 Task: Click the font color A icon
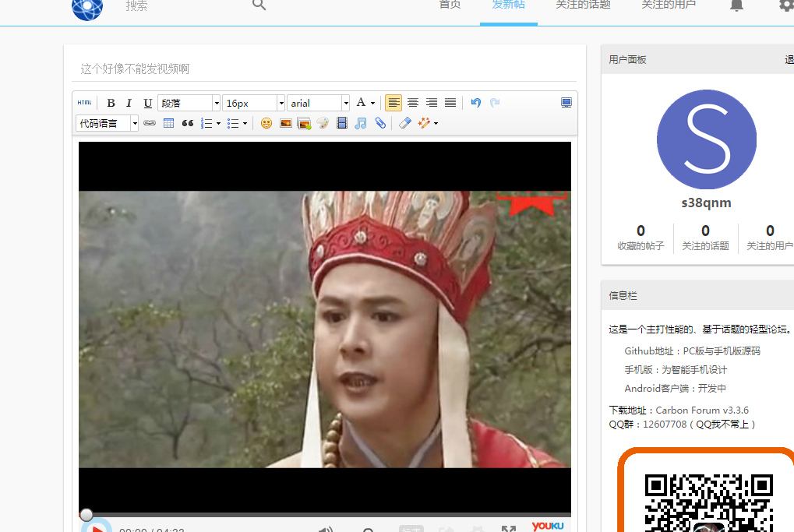click(361, 103)
